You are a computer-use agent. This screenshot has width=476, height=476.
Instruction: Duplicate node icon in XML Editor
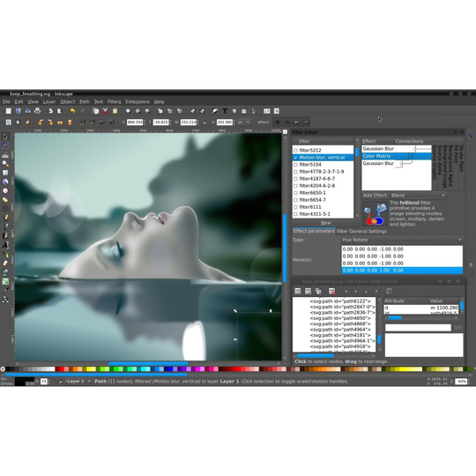(318, 292)
